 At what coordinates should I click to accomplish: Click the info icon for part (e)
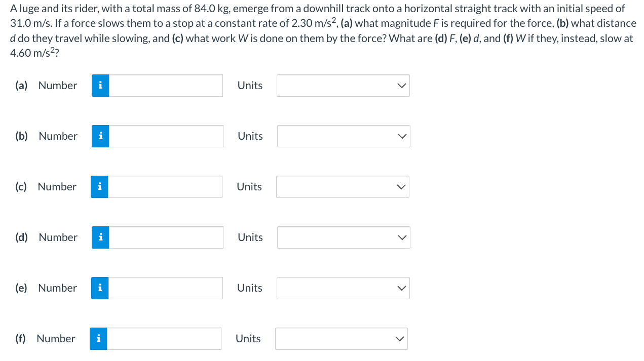(x=100, y=288)
